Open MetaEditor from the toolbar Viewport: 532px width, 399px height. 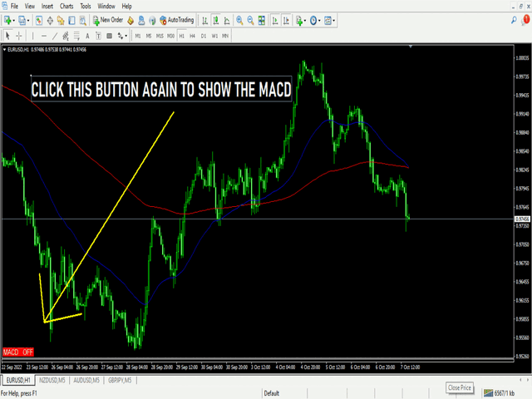[131, 20]
